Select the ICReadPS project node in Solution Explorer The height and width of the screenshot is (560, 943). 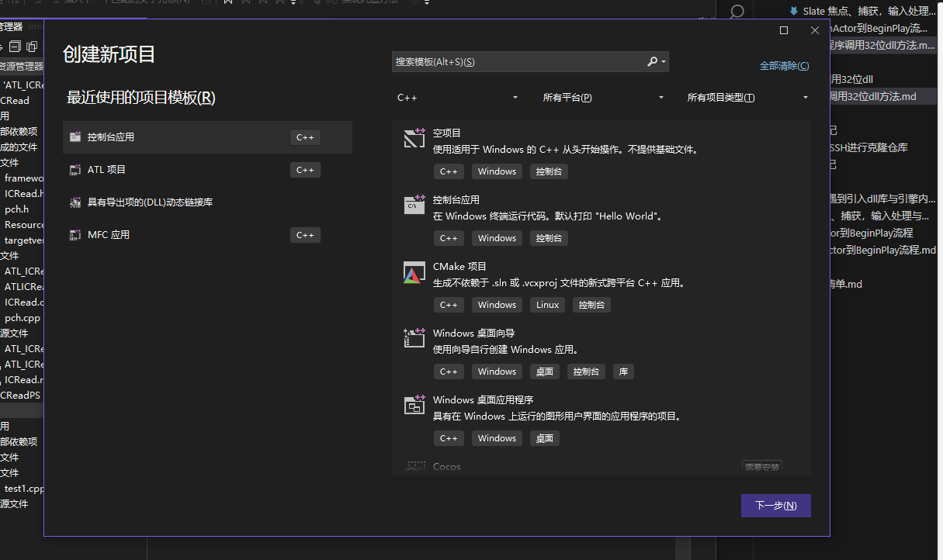pos(20,396)
